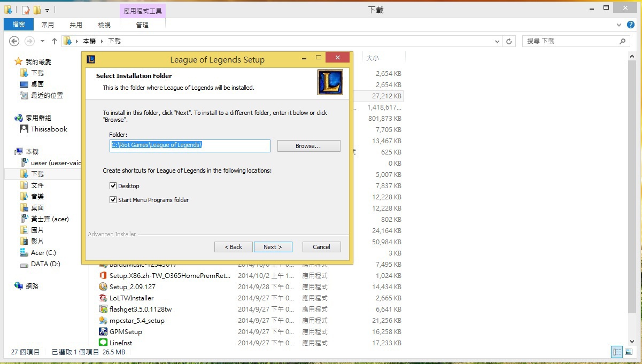Click the 27,212 KB size cell

(x=386, y=96)
